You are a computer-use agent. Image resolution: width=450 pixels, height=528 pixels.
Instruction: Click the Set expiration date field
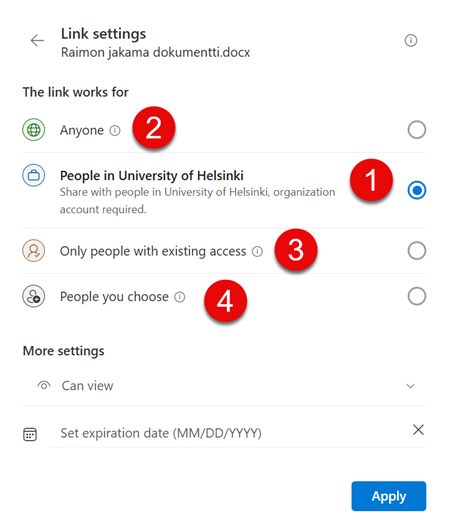(229, 433)
